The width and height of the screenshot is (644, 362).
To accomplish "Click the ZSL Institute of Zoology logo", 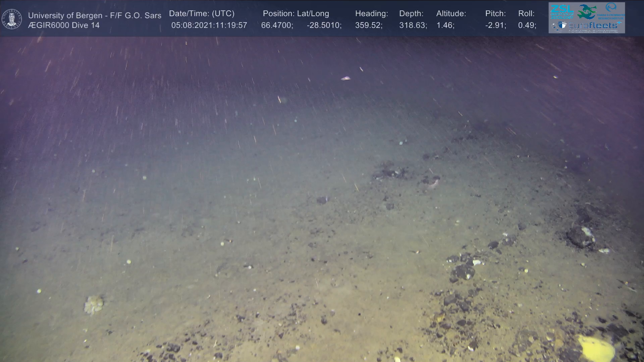I will (562, 11).
